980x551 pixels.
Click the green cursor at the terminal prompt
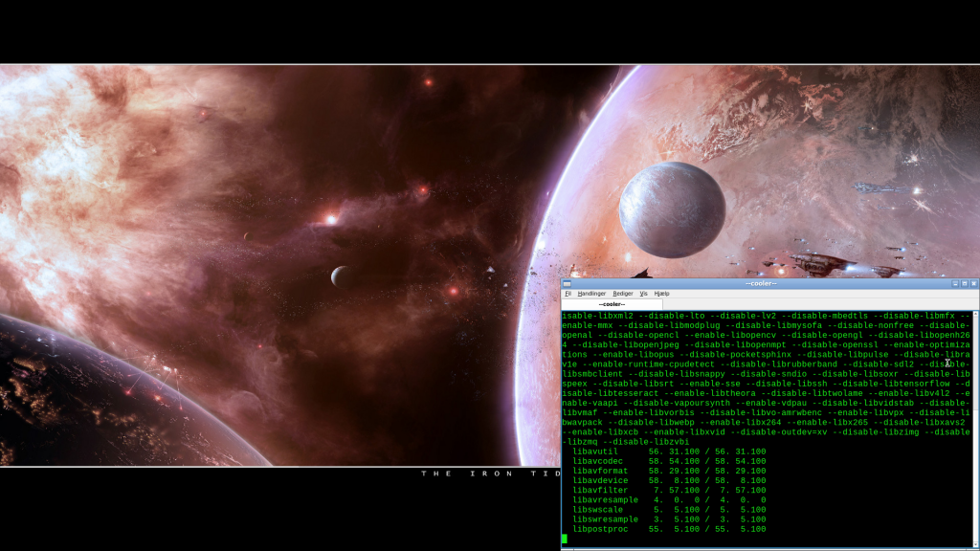point(565,539)
